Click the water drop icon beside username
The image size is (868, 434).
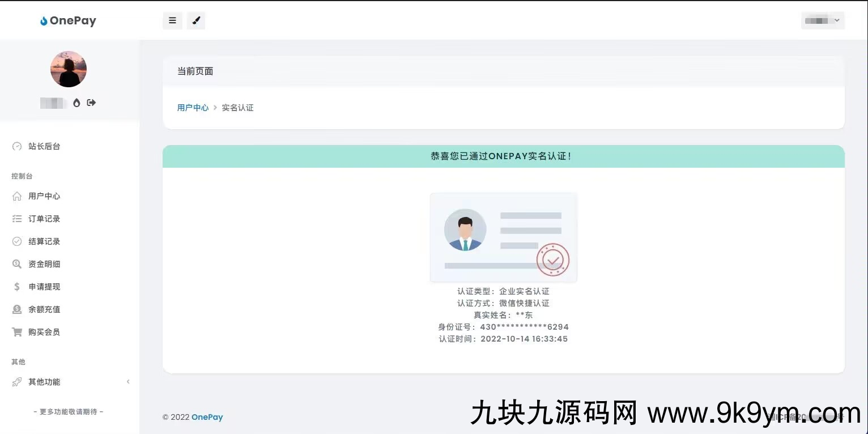click(77, 103)
